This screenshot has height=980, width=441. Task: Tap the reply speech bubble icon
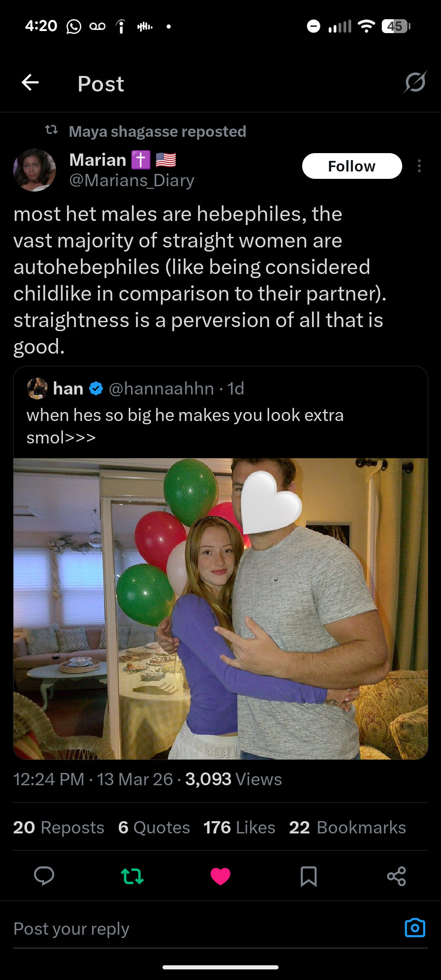pyautogui.click(x=44, y=876)
